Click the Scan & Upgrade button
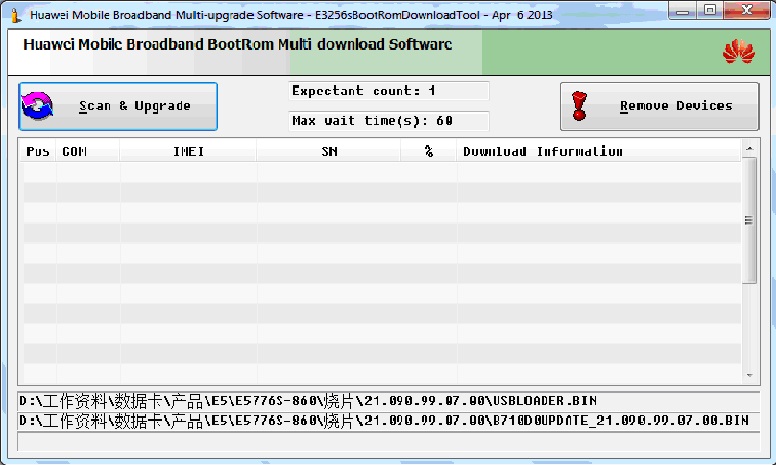 click(x=118, y=106)
